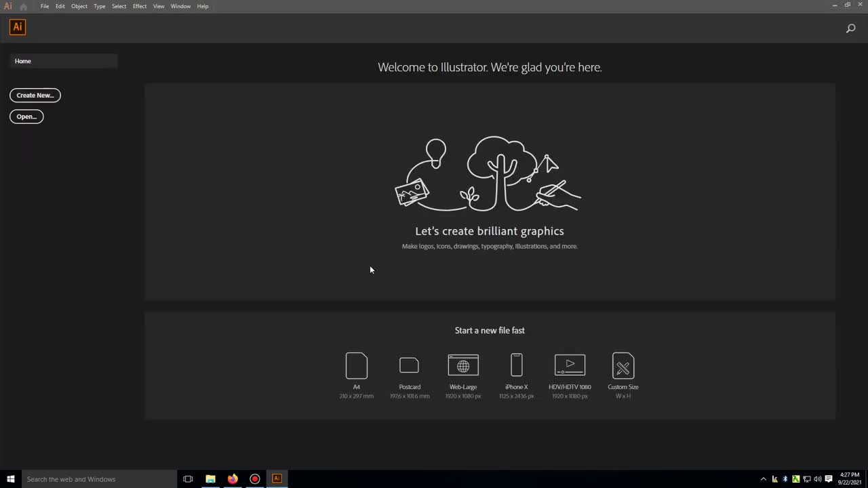Open Windows Start menu

point(11,479)
